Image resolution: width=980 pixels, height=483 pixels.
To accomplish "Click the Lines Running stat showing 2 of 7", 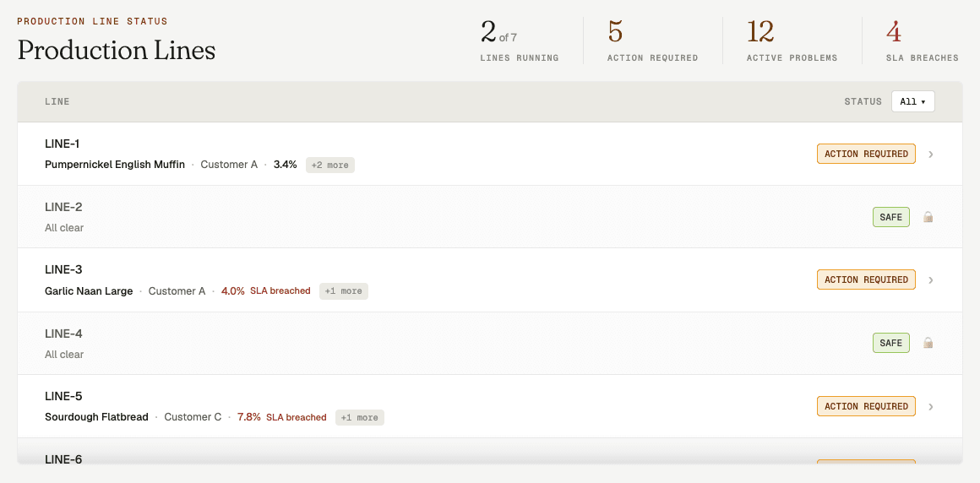I will coord(520,41).
